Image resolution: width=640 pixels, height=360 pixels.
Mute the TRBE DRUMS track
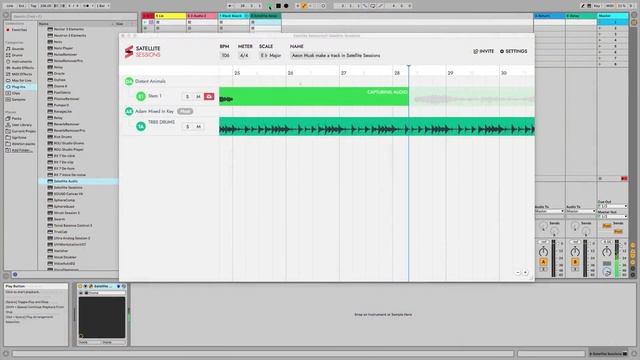(x=198, y=127)
